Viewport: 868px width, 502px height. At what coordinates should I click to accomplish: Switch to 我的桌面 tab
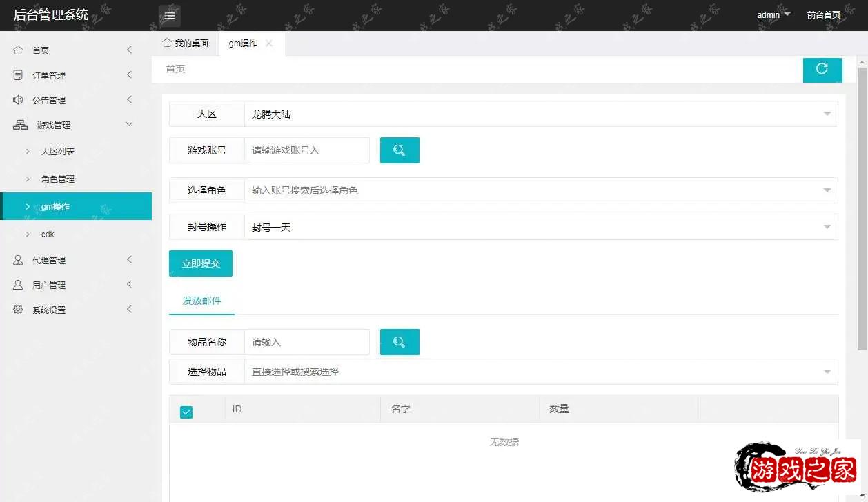185,43
